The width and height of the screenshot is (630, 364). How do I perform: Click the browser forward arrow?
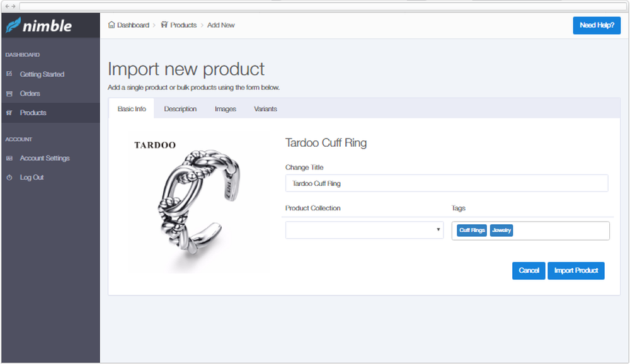click(x=13, y=6)
